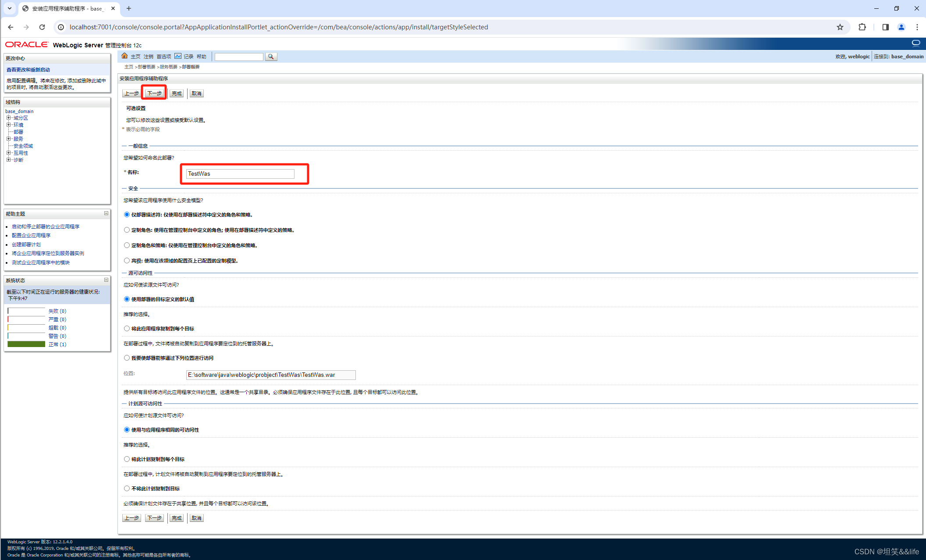
Task: Open 创建部署计划 help topic
Action: coord(26,245)
